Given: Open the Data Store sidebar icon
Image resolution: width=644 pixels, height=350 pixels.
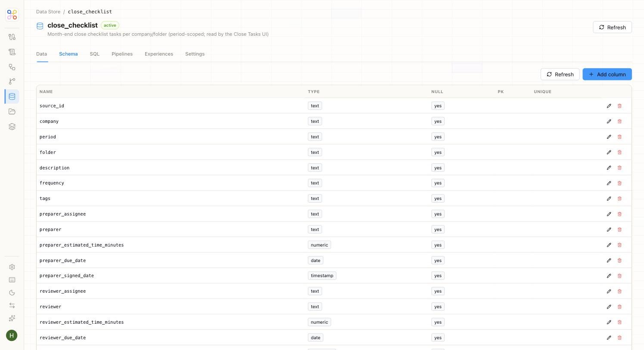Looking at the screenshot, I should [x=12, y=97].
